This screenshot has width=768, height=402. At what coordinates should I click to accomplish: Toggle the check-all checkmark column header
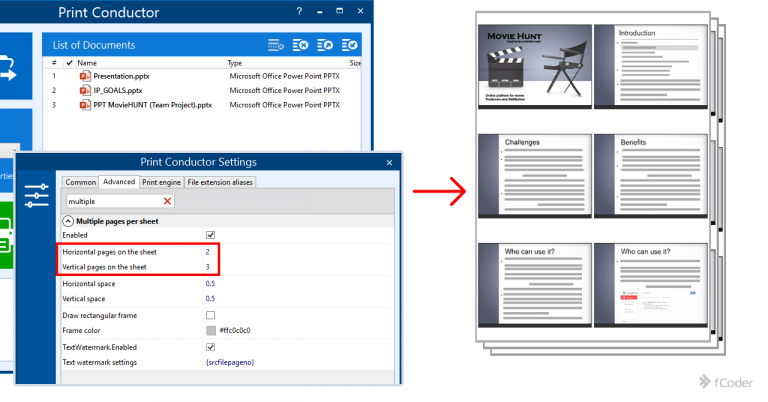coord(69,63)
